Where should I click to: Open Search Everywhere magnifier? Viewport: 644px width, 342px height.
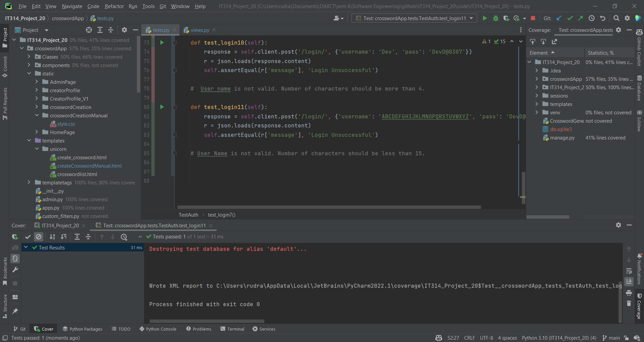pos(616,18)
